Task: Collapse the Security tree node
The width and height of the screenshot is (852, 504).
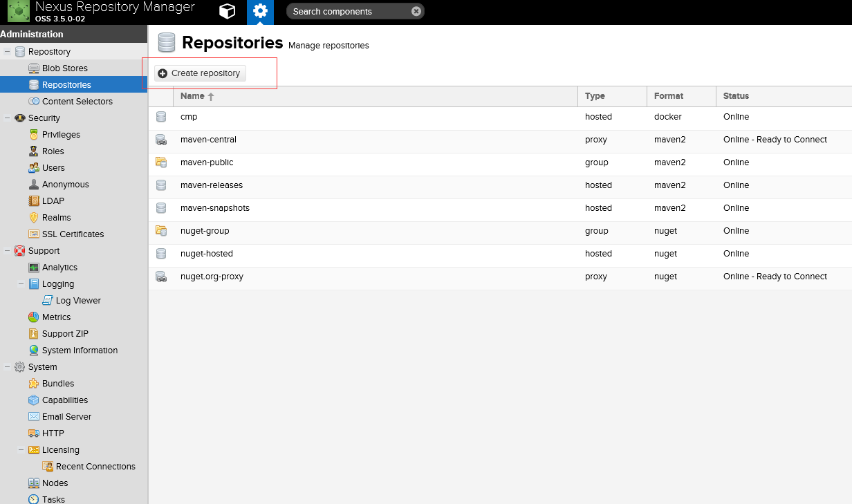Action: tap(7, 118)
